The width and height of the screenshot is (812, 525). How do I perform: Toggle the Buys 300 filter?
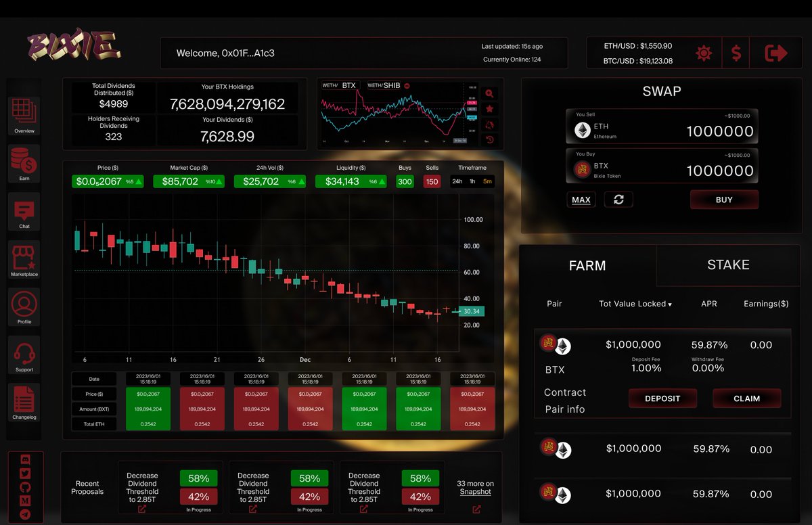pos(405,181)
